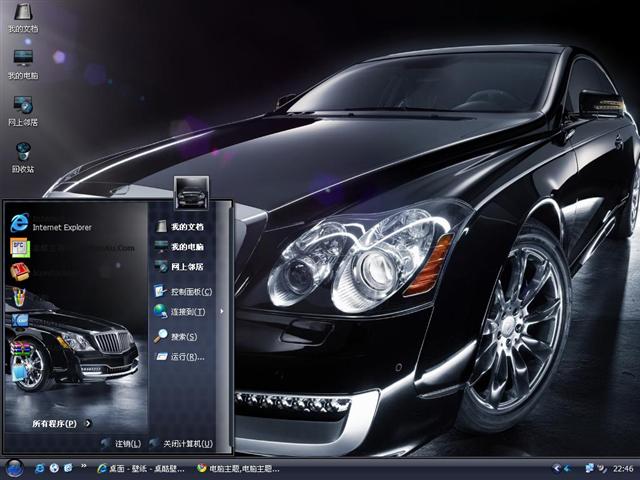This screenshot has width=640, height=480.
Task: Select 运行(R)... in the Start menu
Action: pos(186,357)
